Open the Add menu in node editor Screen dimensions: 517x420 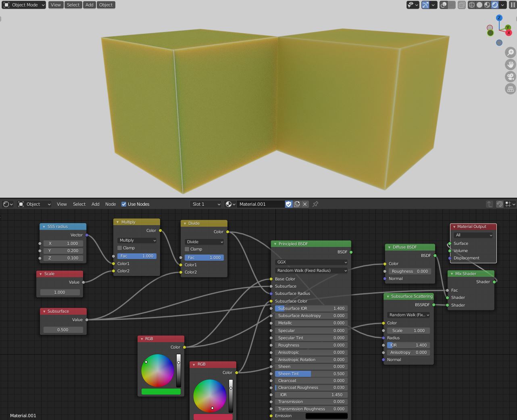click(x=96, y=204)
